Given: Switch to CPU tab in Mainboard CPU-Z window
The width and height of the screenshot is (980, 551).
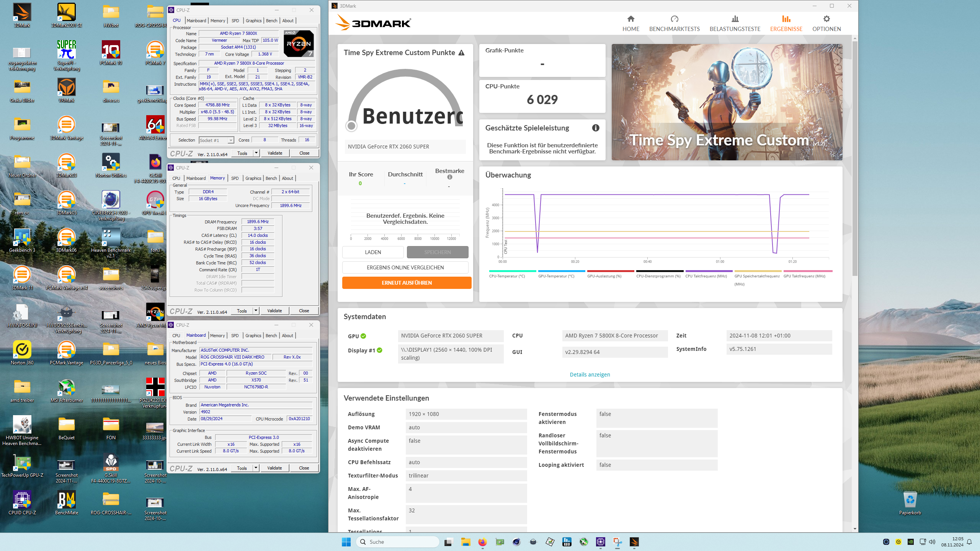Looking at the screenshot, I should [176, 336].
